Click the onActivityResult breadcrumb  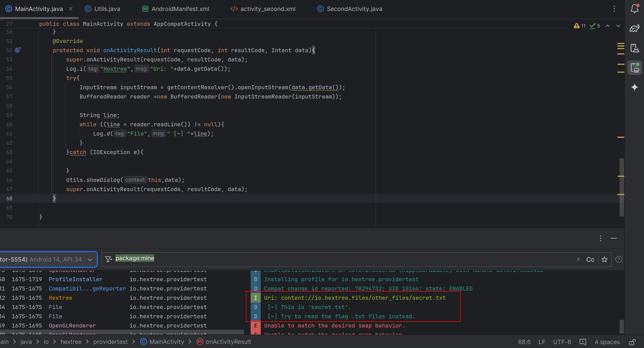(x=224, y=342)
